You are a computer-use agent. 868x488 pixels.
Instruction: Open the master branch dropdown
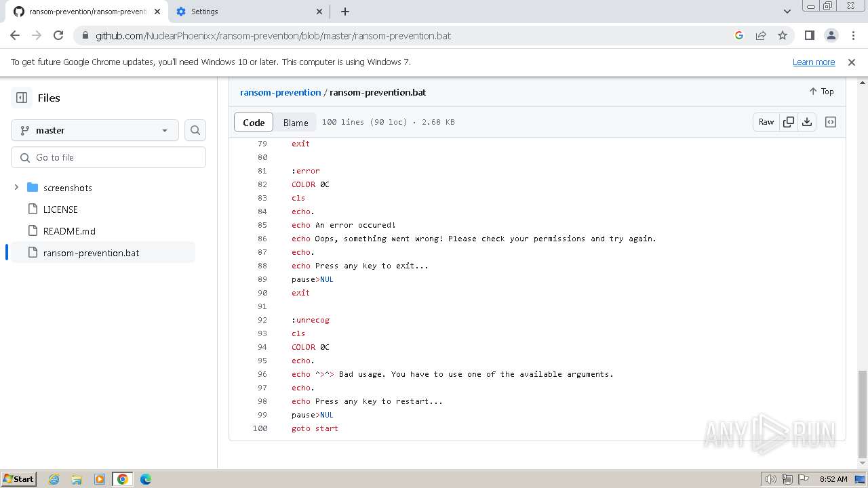click(95, 130)
